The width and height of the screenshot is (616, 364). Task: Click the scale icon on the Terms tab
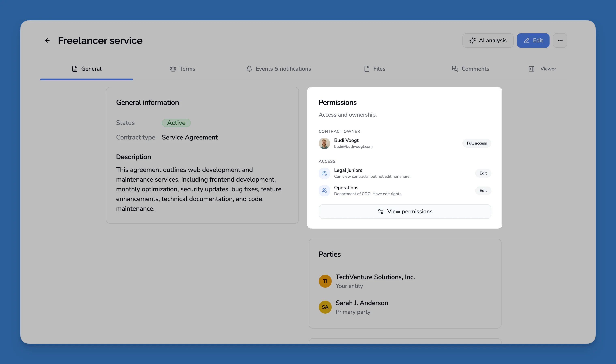tap(173, 69)
